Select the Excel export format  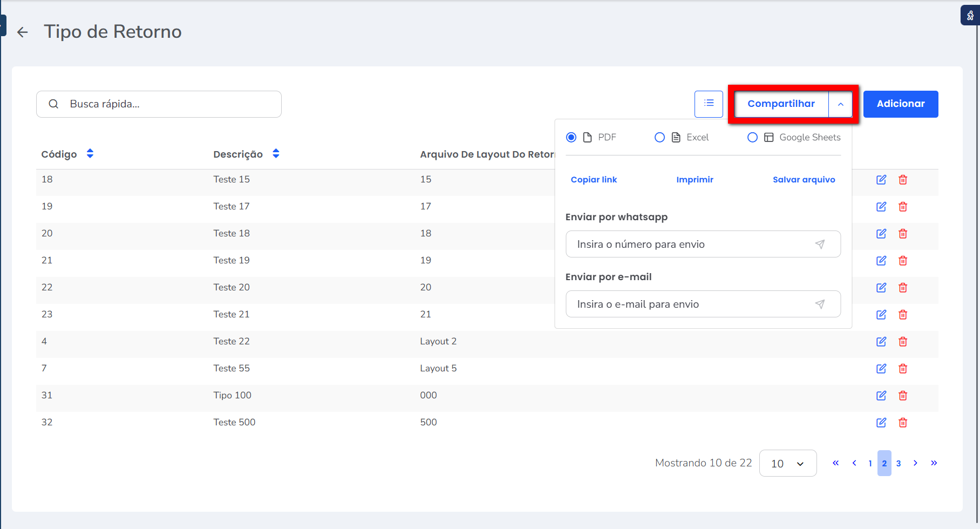(x=659, y=137)
